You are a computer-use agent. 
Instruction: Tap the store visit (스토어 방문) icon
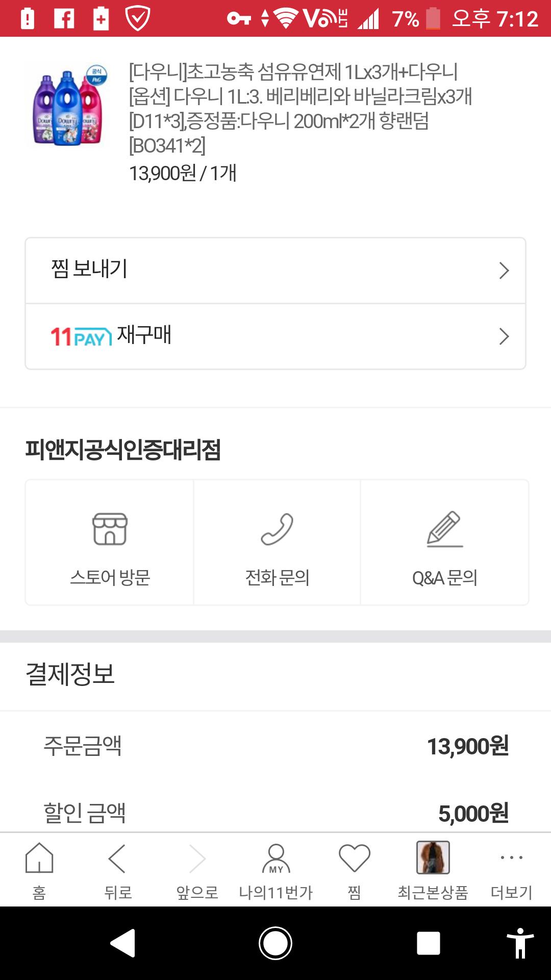click(x=110, y=529)
